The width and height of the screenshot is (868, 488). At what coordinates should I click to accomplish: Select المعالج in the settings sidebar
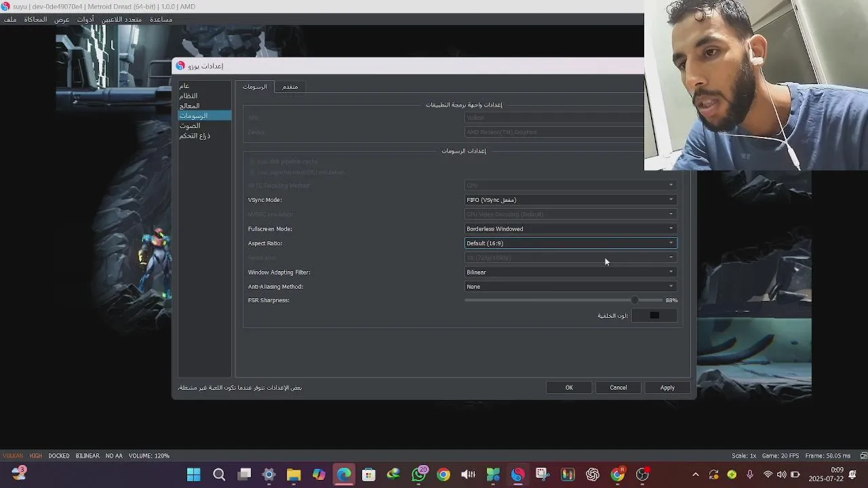[204, 106]
